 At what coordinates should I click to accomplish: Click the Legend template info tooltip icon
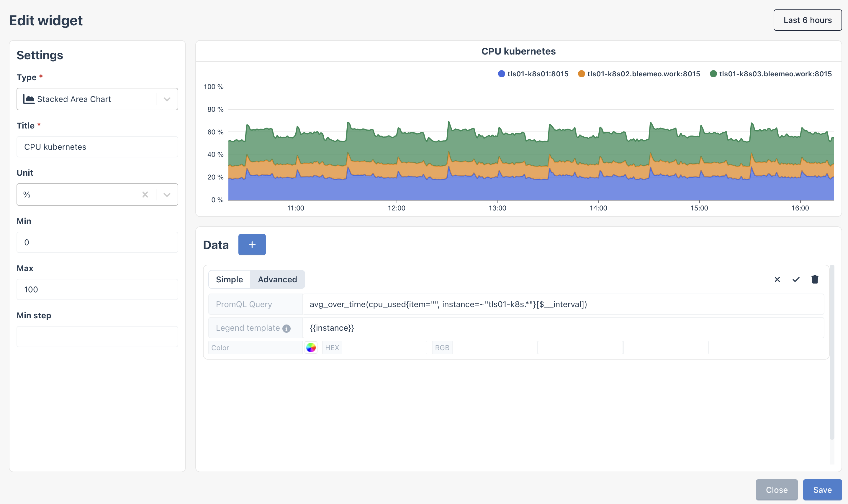click(x=286, y=328)
